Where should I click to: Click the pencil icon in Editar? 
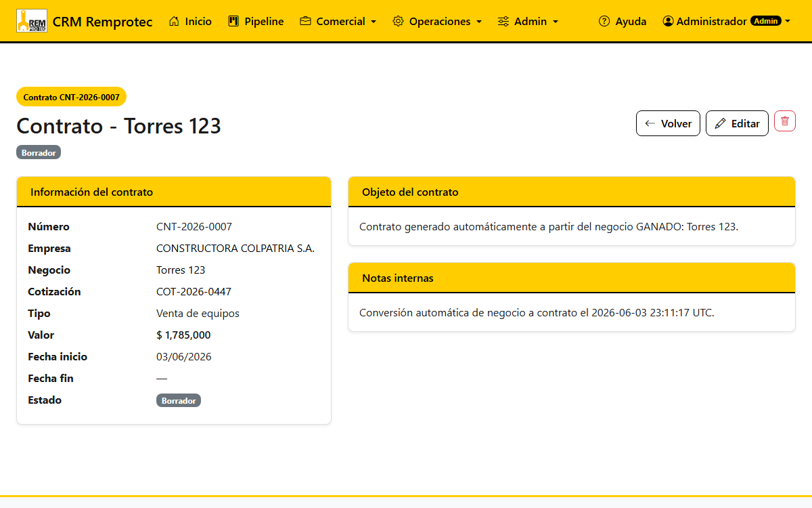point(721,123)
